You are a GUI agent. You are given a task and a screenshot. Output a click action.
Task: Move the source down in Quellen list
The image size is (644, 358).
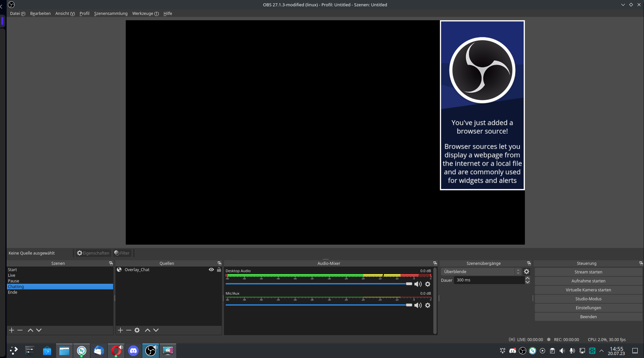pos(156,330)
